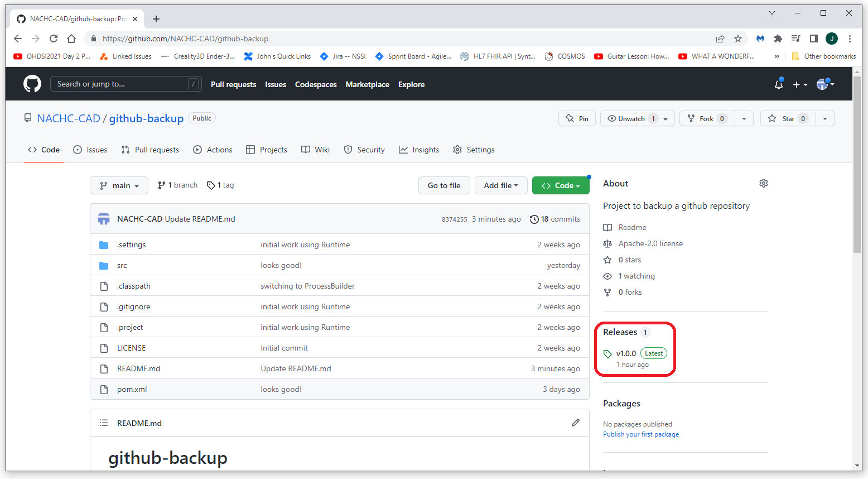Open the green Code dropdown

[561, 185]
